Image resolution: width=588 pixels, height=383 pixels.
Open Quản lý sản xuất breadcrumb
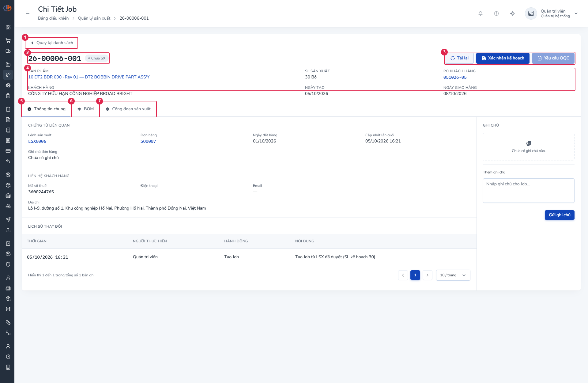click(94, 18)
